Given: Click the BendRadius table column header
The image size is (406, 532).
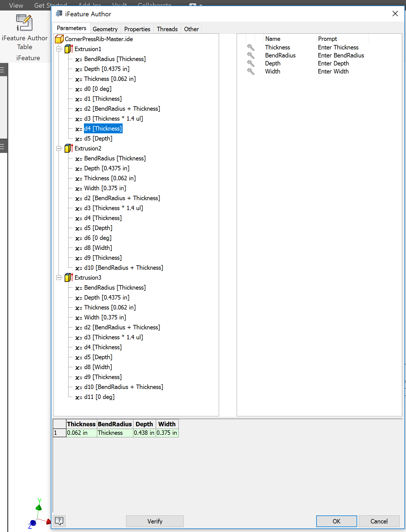Looking at the screenshot, I should coord(115,424).
